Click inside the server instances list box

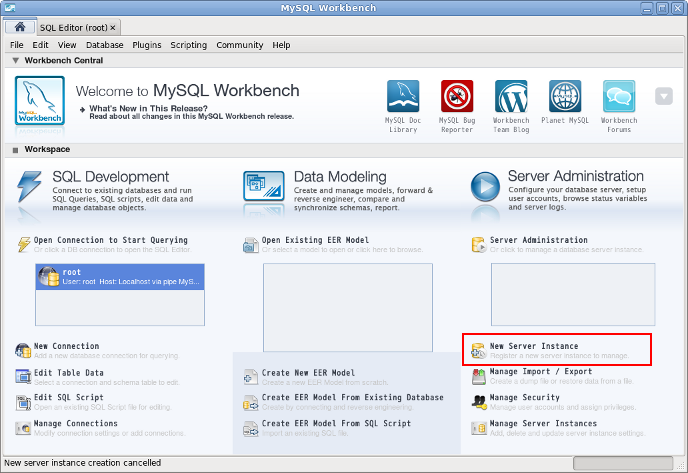click(x=573, y=294)
